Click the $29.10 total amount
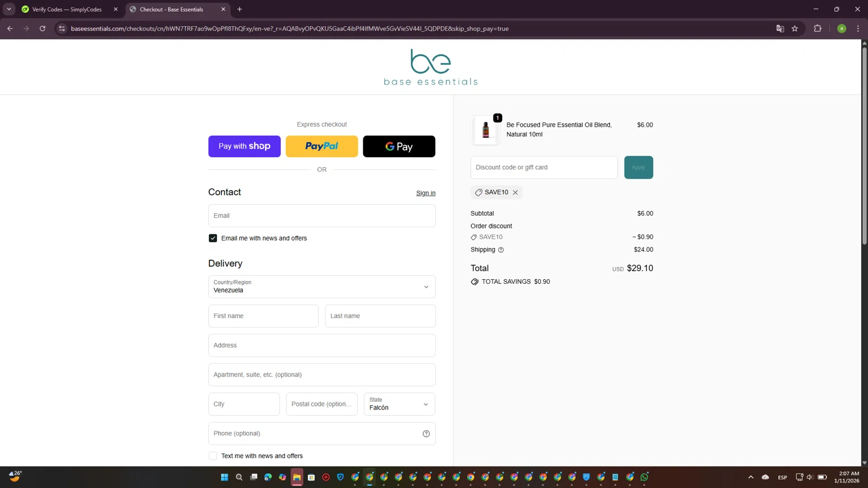Viewport: 868px width, 488px height. 640,268
